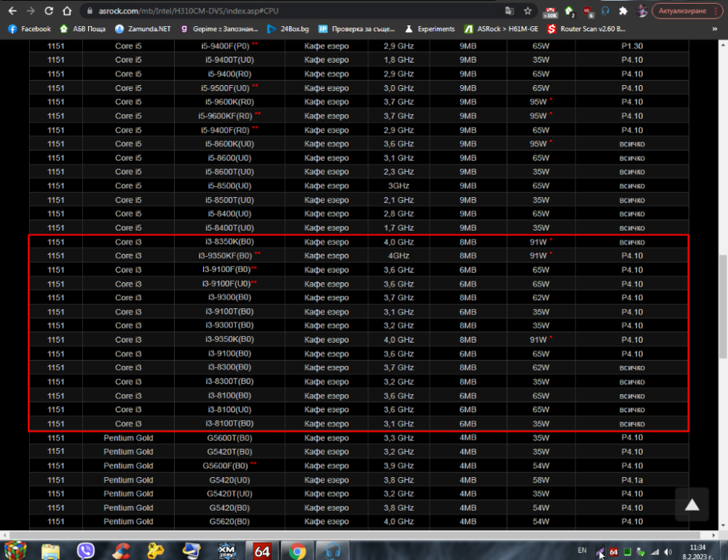Click the safely remove hardware tray icon
Screen dimensions: 728x560
[x=641, y=552]
